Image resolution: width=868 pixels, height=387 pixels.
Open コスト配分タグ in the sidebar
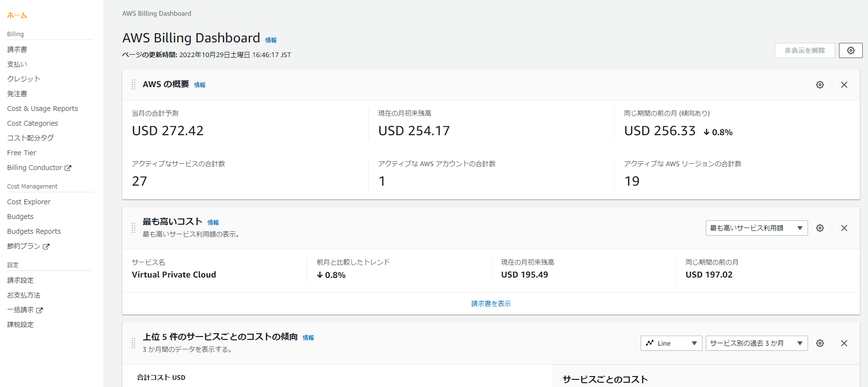pyautogui.click(x=30, y=138)
